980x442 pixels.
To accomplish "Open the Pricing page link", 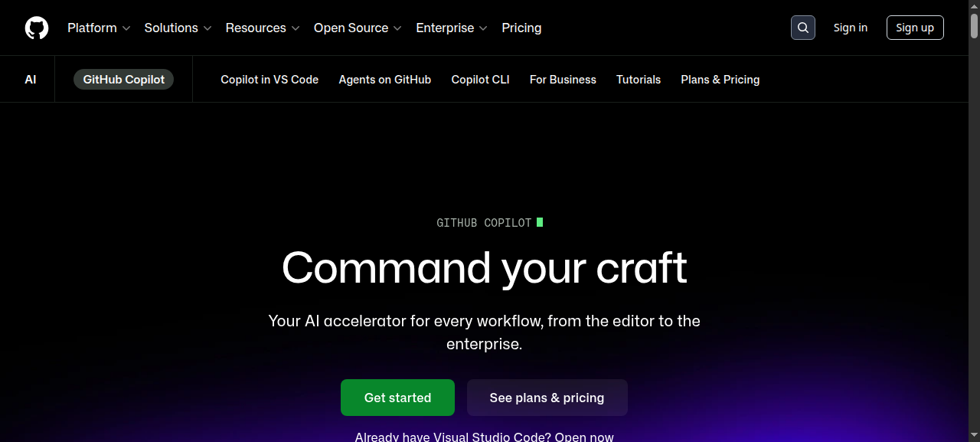I will pyautogui.click(x=521, y=28).
